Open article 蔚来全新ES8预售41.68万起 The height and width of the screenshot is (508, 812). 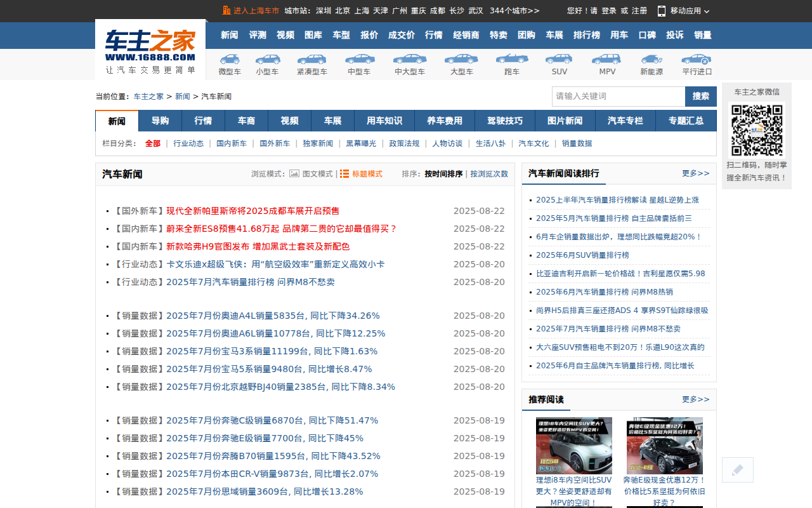[x=282, y=229]
